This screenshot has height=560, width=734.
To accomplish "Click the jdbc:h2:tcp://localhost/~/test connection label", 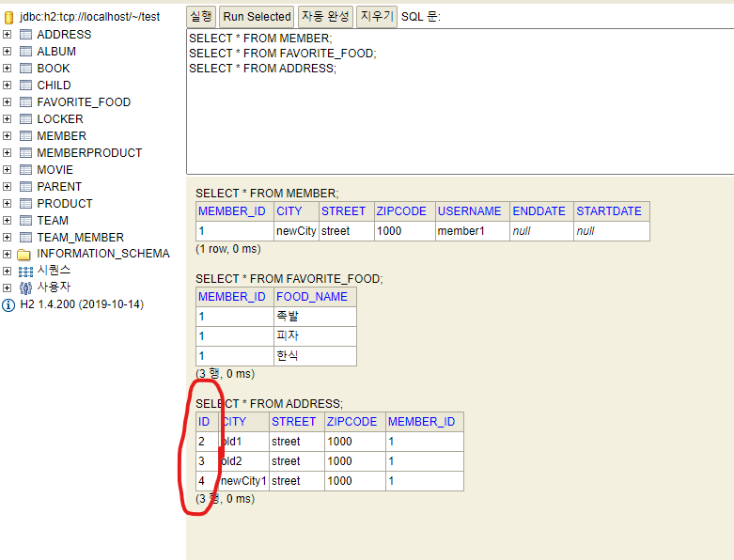I will (x=90, y=17).
